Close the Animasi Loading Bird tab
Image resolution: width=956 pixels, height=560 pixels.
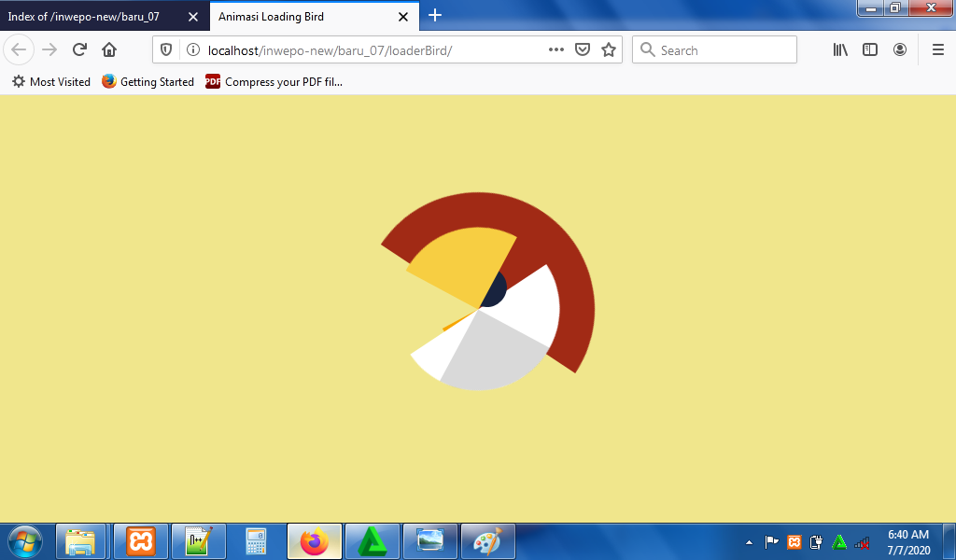coord(403,17)
